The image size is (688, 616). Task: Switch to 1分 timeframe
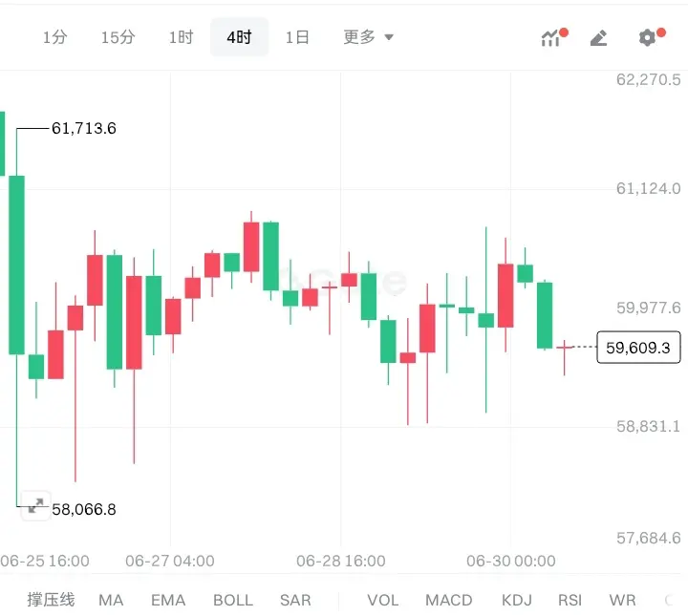click(x=54, y=37)
